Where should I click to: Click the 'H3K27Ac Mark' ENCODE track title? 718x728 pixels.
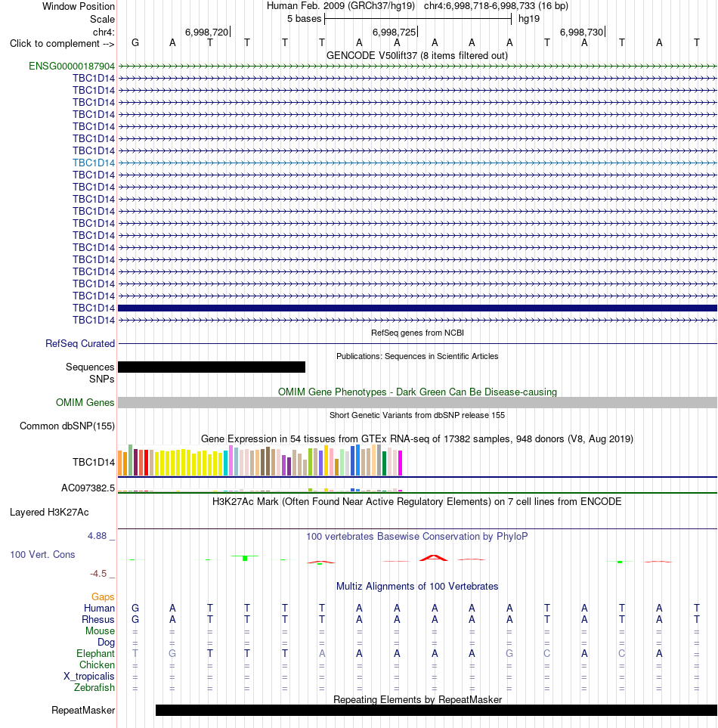[417, 501]
